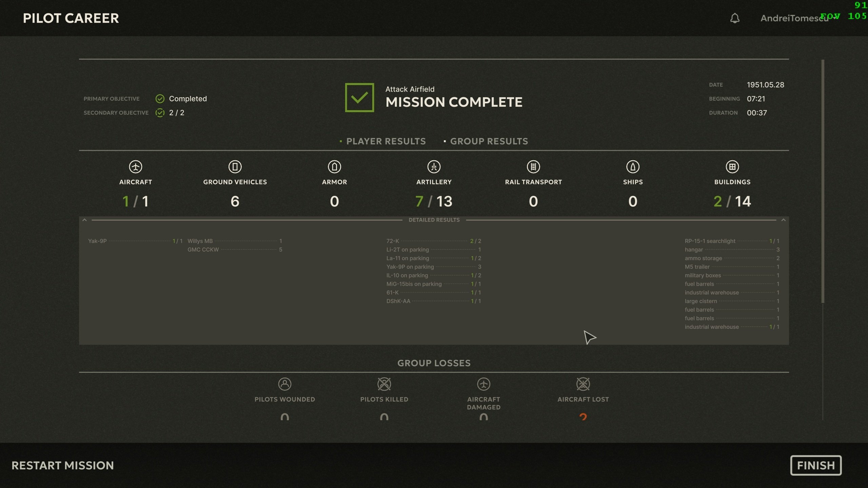Viewport: 868px width, 488px height.
Task: Click the Detailed Results header label
Action: pos(434,220)
